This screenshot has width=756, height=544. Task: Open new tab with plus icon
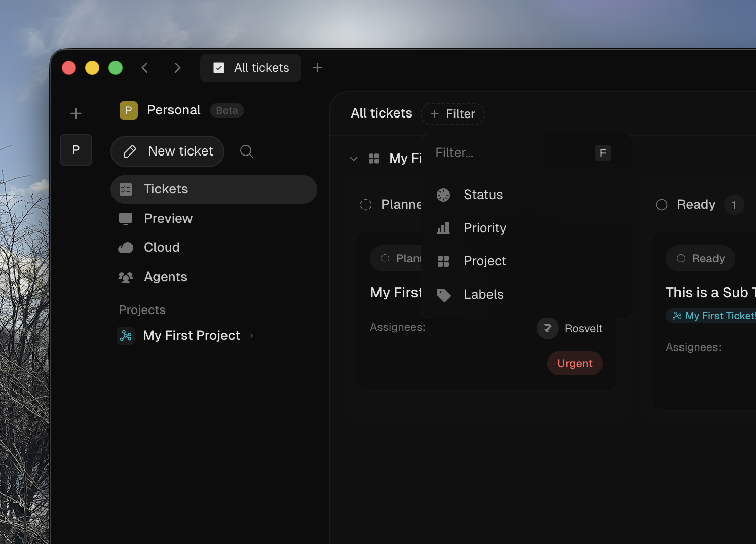pos(318,68)
